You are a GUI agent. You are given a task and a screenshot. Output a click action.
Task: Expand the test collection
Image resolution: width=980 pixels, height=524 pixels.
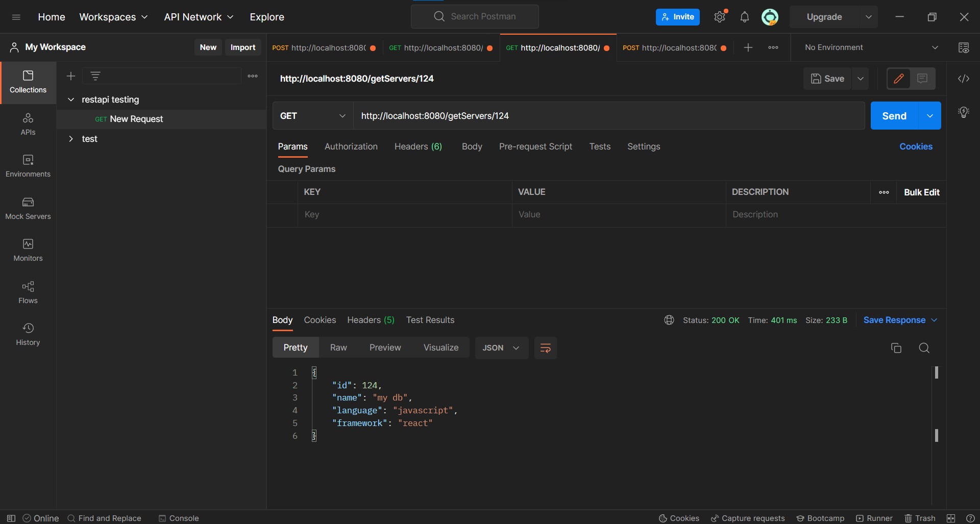pyautogui.click(x=71, y=139)
